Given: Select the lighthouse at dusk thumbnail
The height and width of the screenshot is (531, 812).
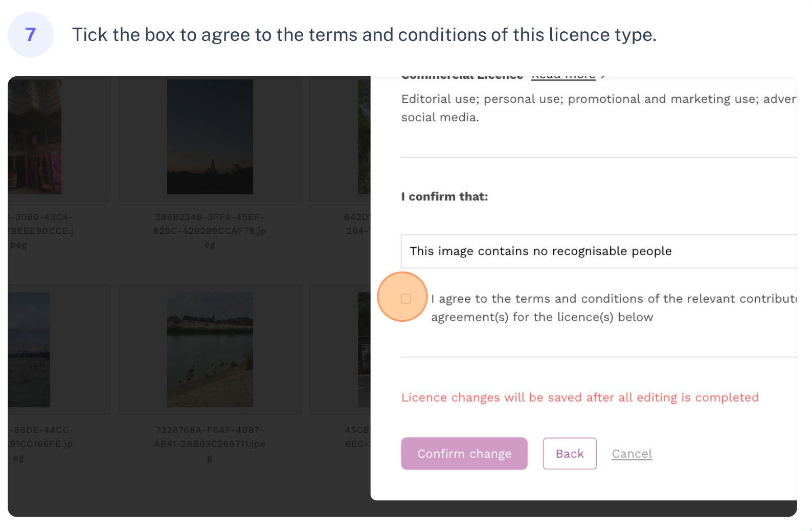Looking at the screenshot, I should pos(210,137).
